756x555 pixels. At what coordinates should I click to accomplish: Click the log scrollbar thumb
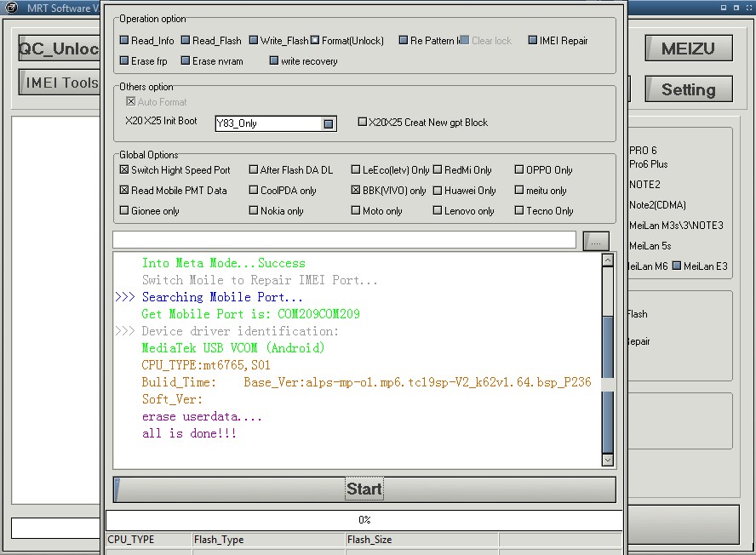click(x=608, y=383)
